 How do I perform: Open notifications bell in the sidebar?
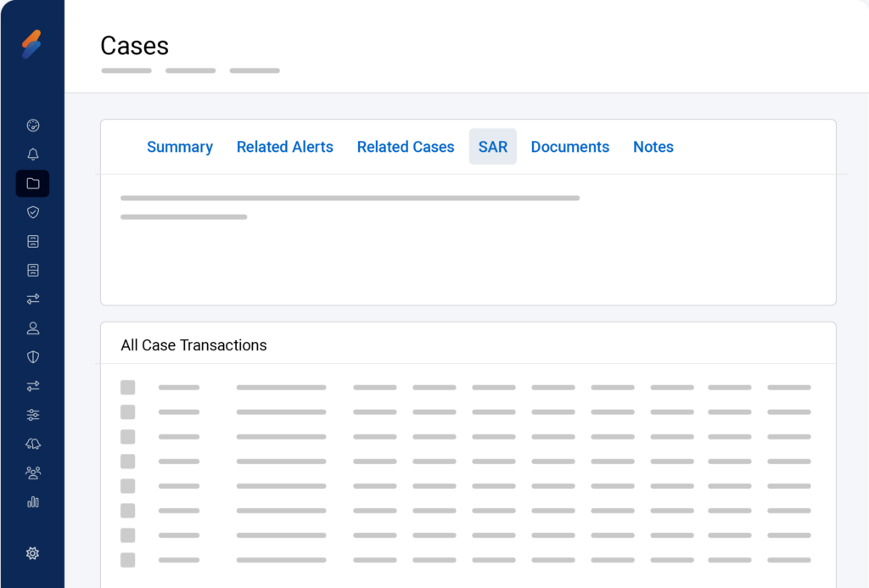click(33, 154)
